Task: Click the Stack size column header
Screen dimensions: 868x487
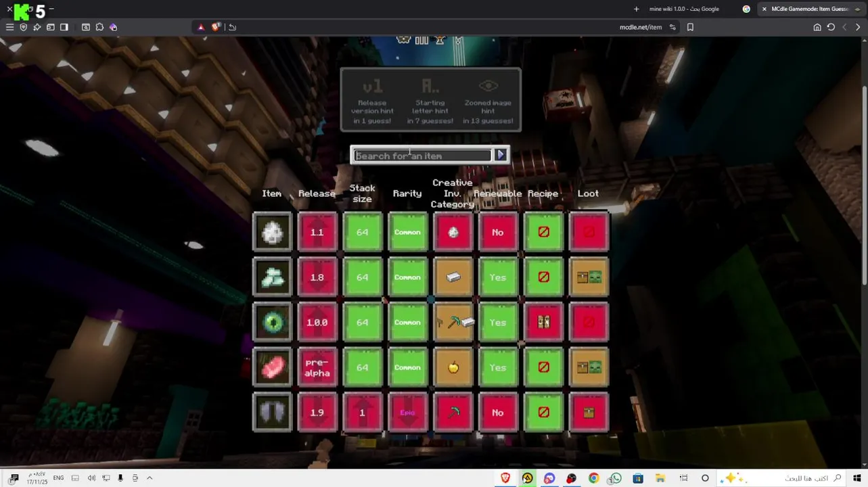Action: coord(363,193)
